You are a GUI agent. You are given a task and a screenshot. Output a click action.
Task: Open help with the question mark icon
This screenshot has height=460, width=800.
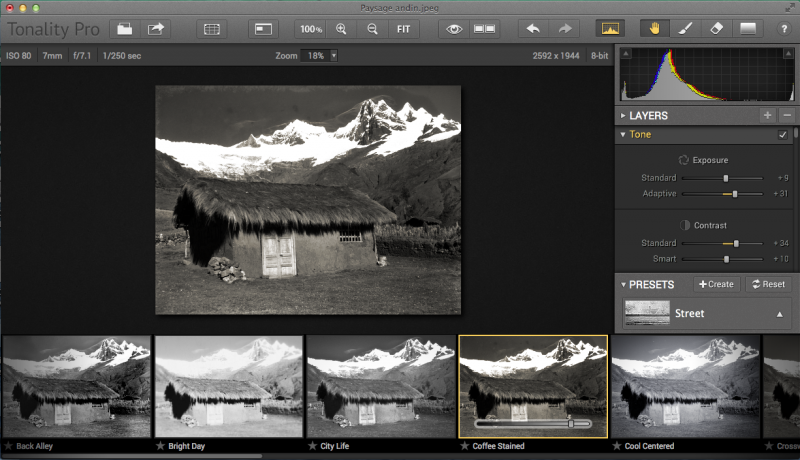[784, 29]
